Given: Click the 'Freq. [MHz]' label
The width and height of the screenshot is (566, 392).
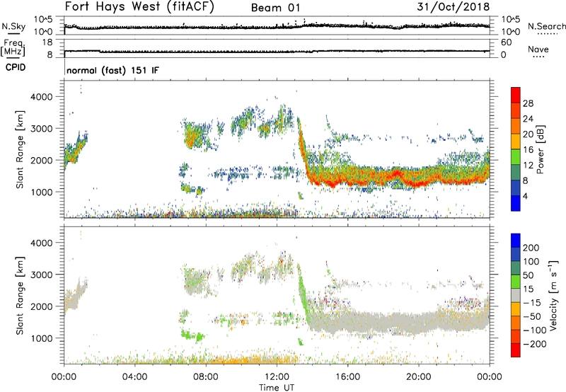Looking at the screenshot, I should 13,48.
